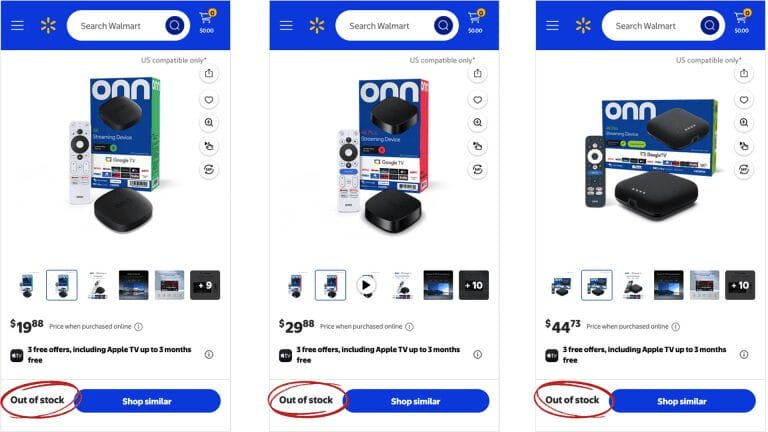Play the product video thumbnail in middle panel
This screenshot has width=768, height=432.
[x=366, y=285]
